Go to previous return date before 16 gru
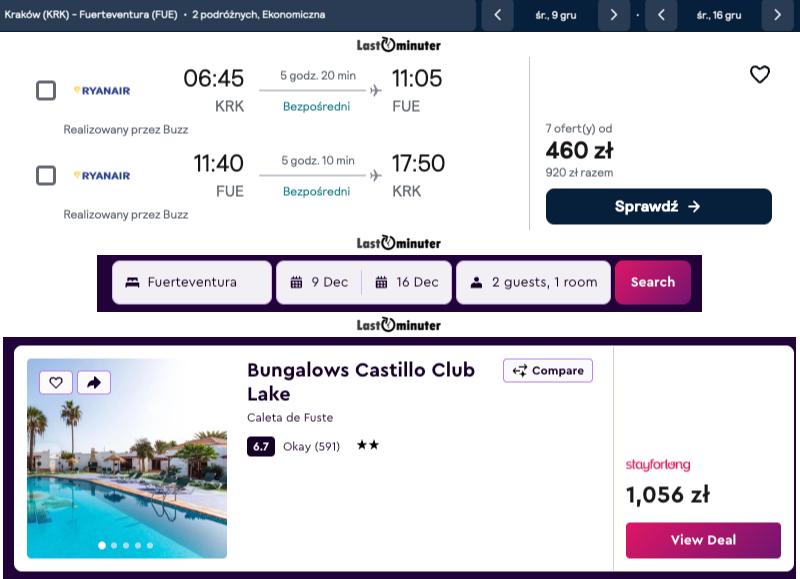The width and height of the screenshot is (800, 579). 661,15
